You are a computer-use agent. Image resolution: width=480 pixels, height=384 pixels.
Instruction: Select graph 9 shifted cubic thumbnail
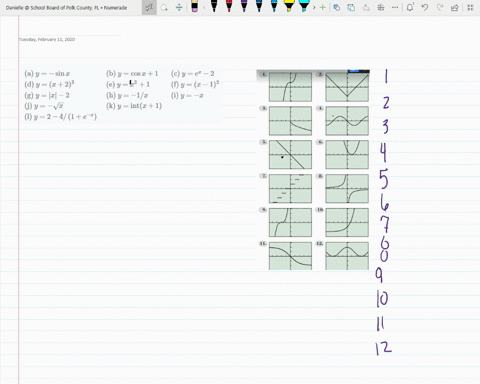pyautogui.click(x=290, y=222)
